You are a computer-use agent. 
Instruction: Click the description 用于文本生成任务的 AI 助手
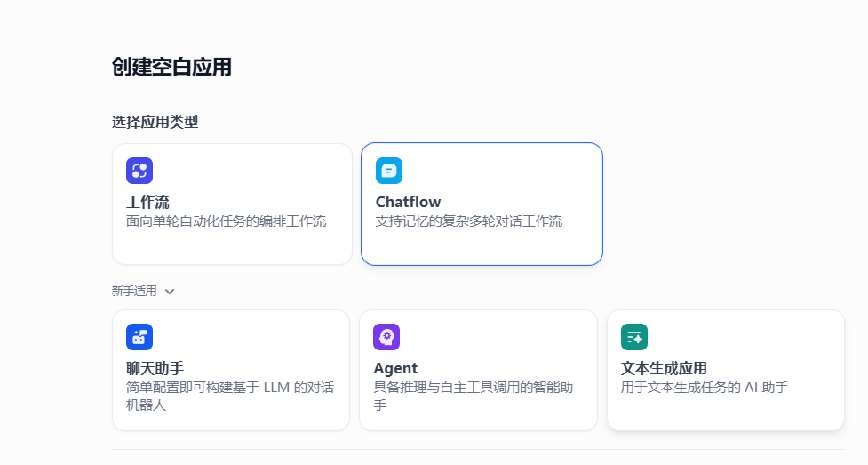[x=705, y=388]
